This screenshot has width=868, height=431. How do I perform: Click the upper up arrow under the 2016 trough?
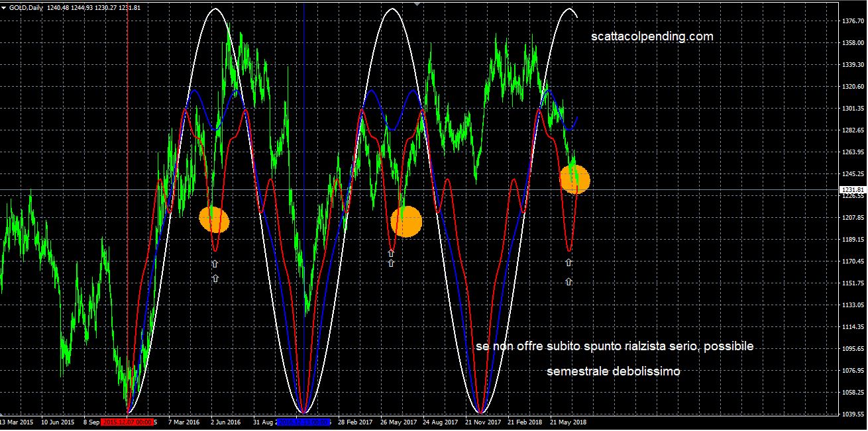[215, 263]
